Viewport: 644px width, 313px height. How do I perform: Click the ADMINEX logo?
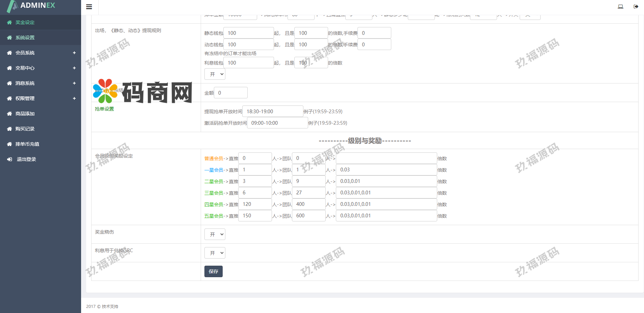click(x=31, y=6)
